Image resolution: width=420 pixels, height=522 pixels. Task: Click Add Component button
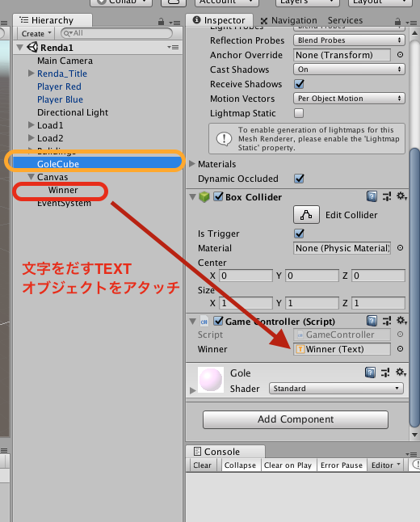pos(296,419)
